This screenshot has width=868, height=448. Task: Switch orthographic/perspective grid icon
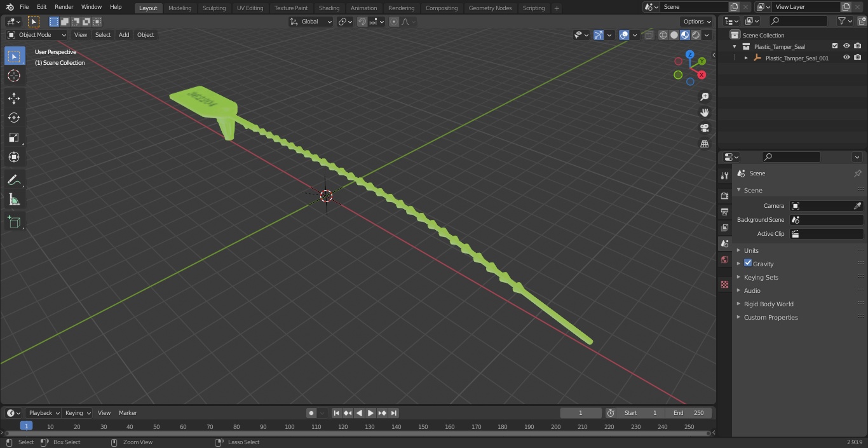tap(704, 144)
